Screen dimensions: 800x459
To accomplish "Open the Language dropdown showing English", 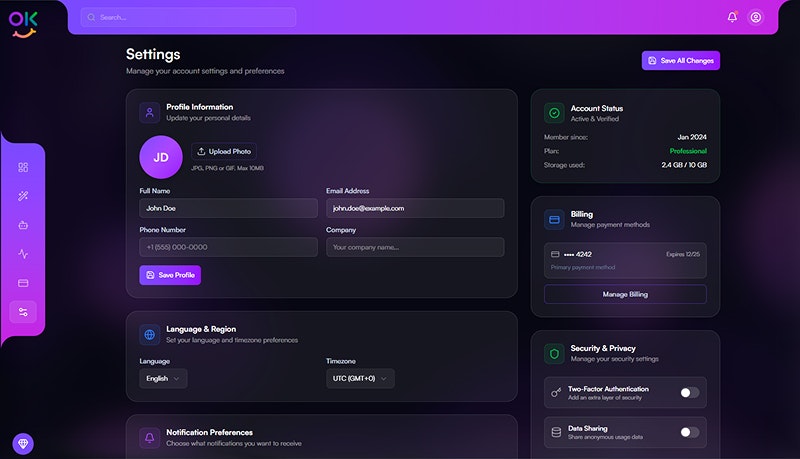I will [163, 378].
